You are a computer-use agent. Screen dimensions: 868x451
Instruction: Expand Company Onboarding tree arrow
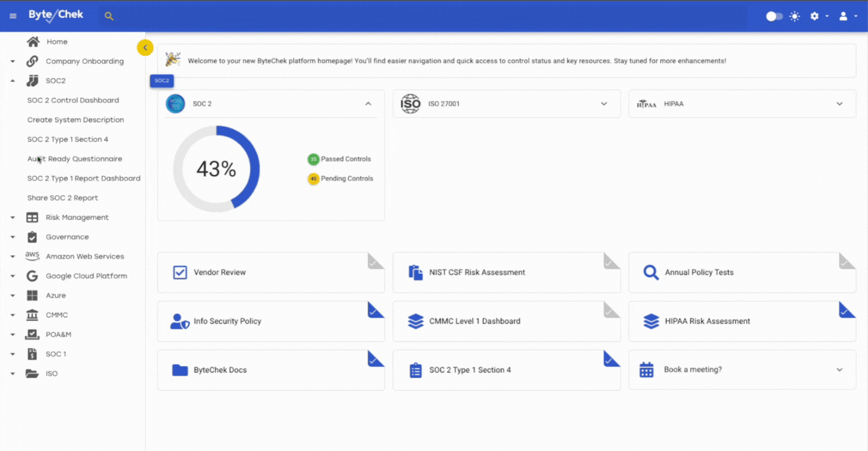click(13, 61)
